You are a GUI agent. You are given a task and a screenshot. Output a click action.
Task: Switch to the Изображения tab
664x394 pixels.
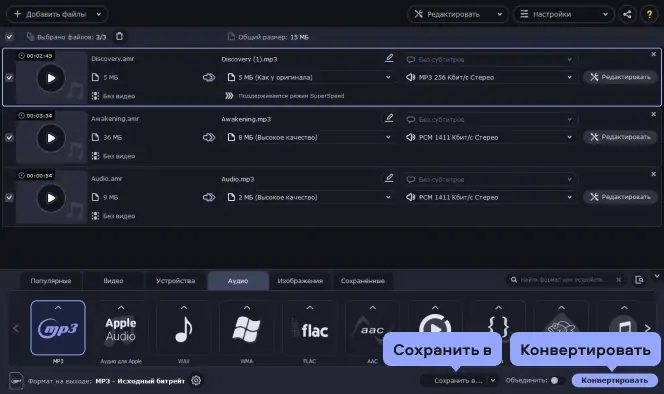[x=300, y=281]
